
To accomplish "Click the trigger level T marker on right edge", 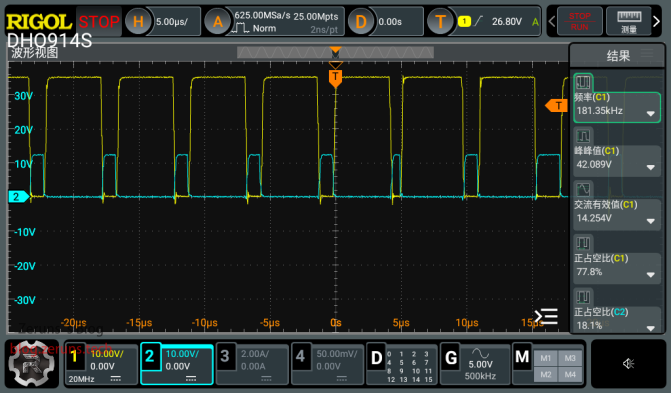I will (x=556, y=105).
